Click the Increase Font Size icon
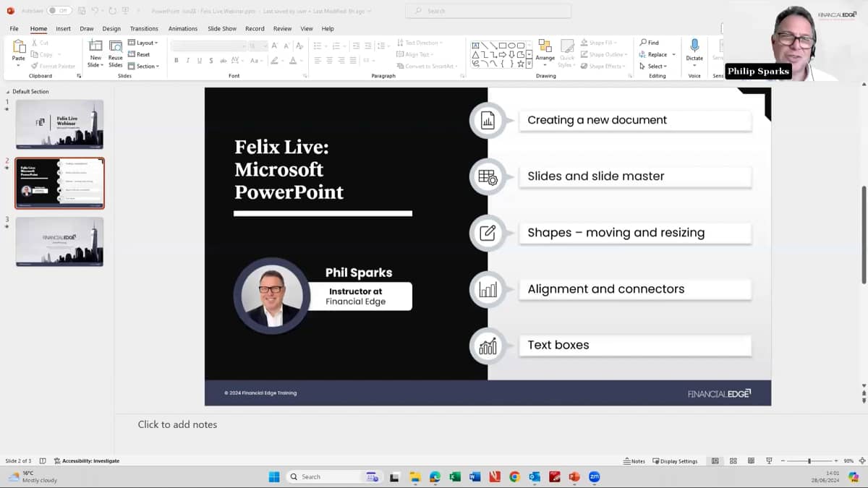The image size is (868, 488). pos(275,46)
